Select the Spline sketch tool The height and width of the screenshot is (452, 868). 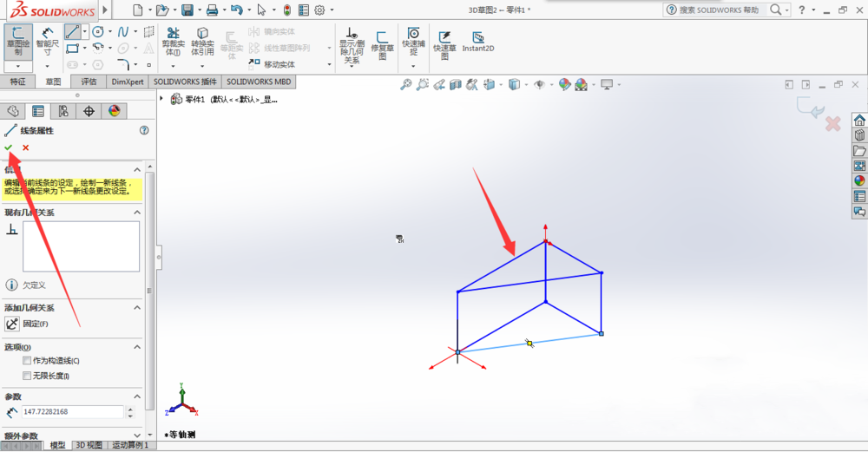(x=123, y=31)
